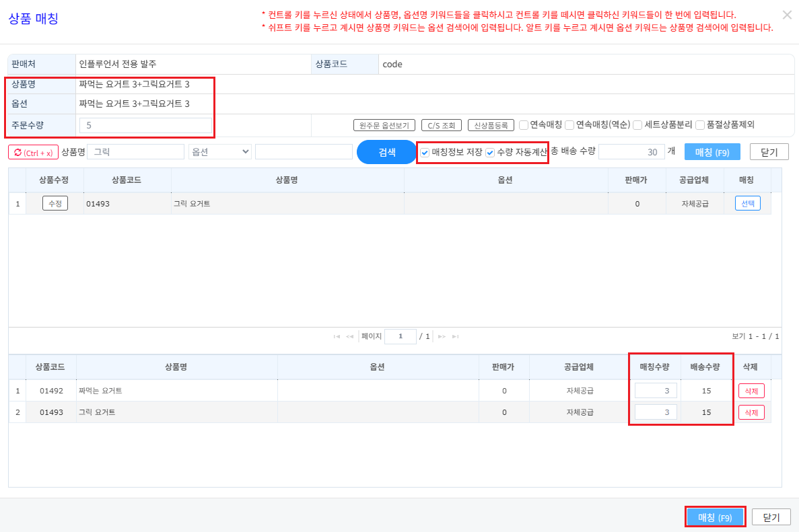Click the 수정 button for product 01493

coord(55,203)
